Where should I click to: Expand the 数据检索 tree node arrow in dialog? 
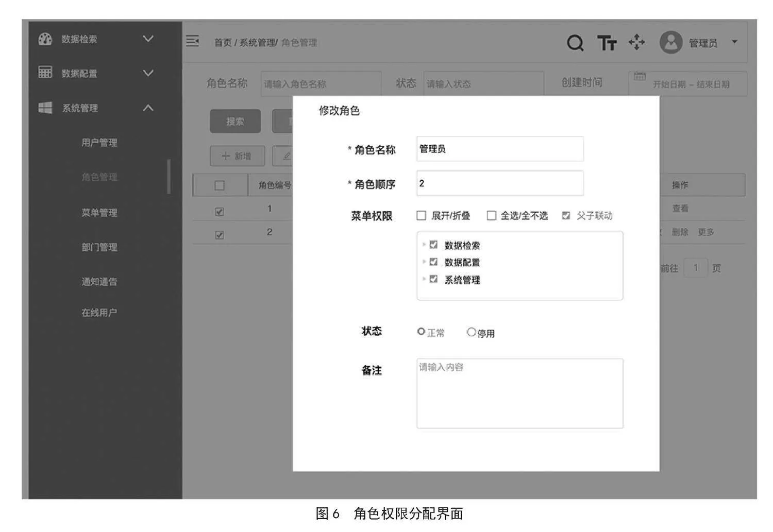(424, 245)
